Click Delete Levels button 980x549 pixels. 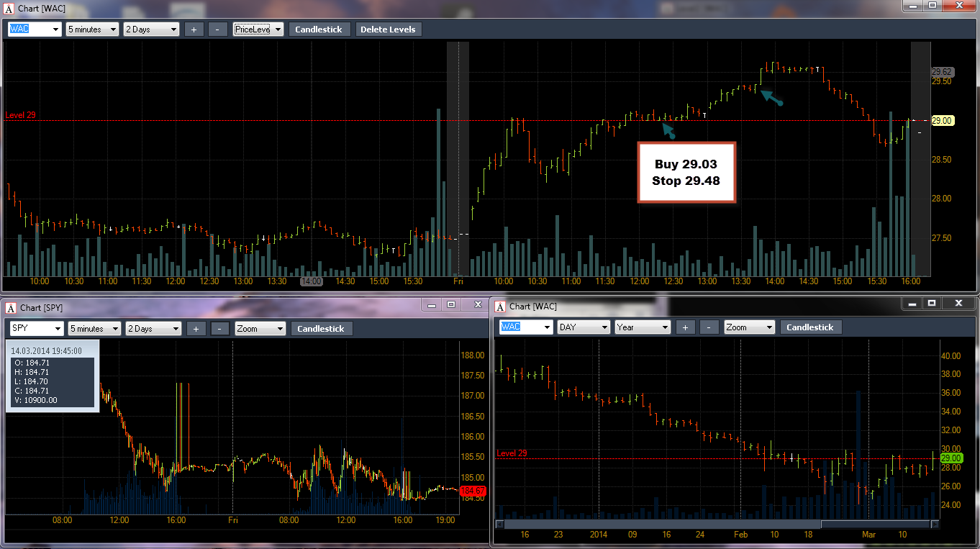[x=388, y=30]
